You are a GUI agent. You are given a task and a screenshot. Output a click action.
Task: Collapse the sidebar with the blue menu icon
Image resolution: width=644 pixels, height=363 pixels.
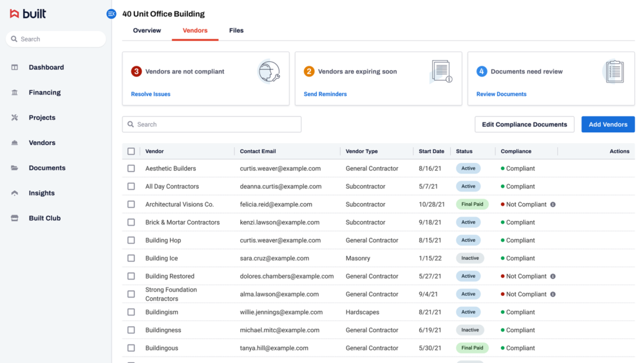pos(111,14)
